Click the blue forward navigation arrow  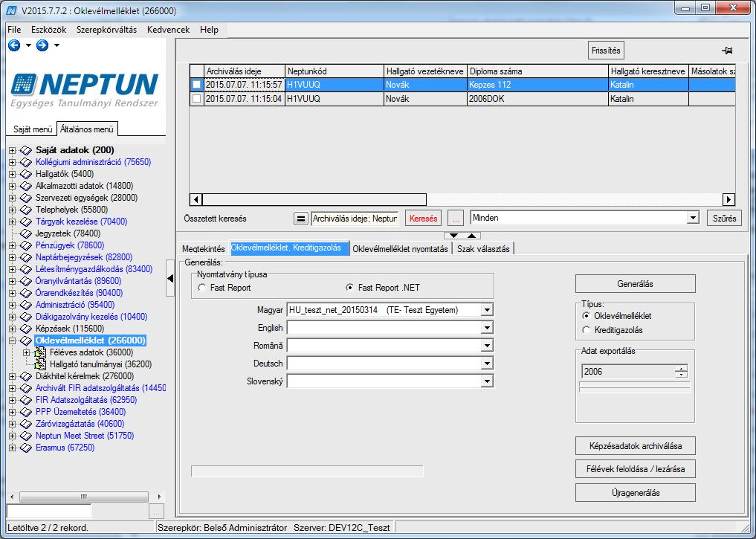(x=42, y=45)
